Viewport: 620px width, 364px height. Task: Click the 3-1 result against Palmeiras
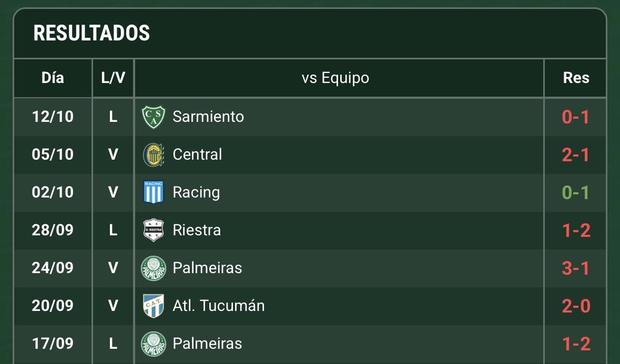576,268
